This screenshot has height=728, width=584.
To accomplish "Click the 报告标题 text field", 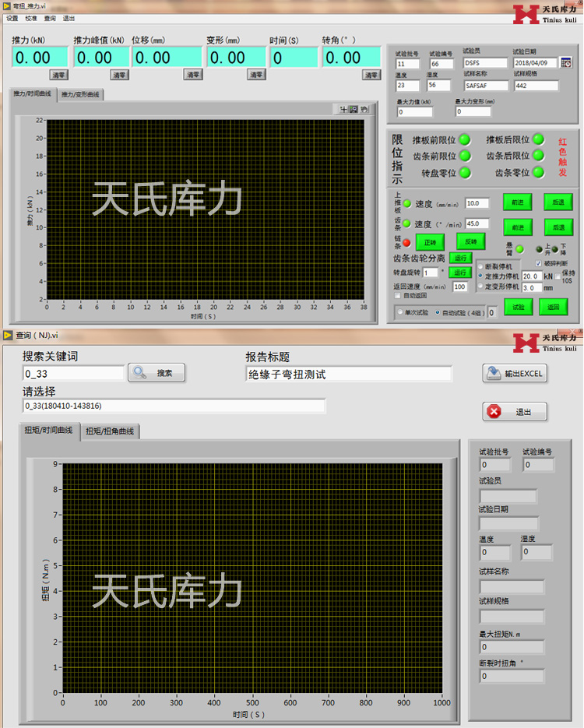I will pos(349,375).
